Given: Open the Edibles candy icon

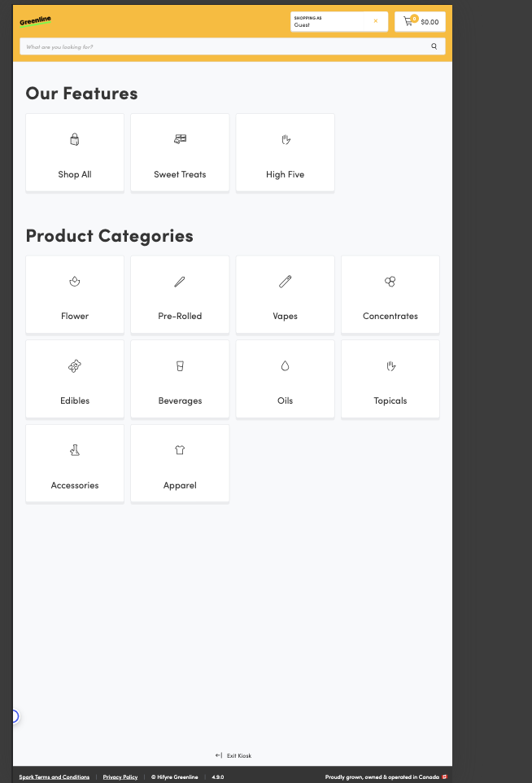Looking at the screenshot, I should (x=75, y=366).
